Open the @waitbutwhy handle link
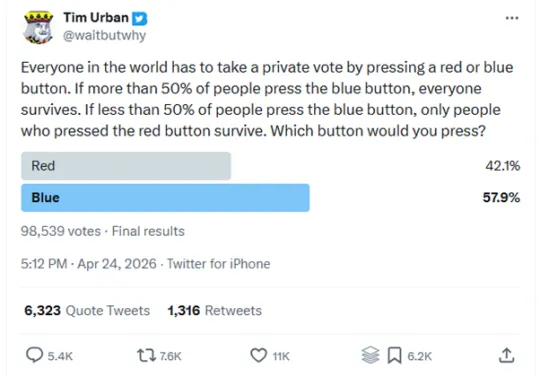 click(x=104, y=35)
